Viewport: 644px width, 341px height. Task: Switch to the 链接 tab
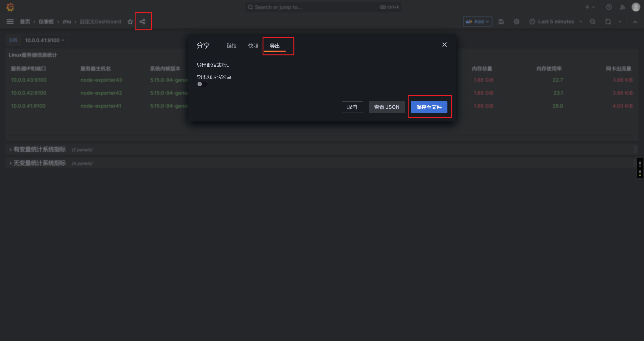(x=231, y=46)
